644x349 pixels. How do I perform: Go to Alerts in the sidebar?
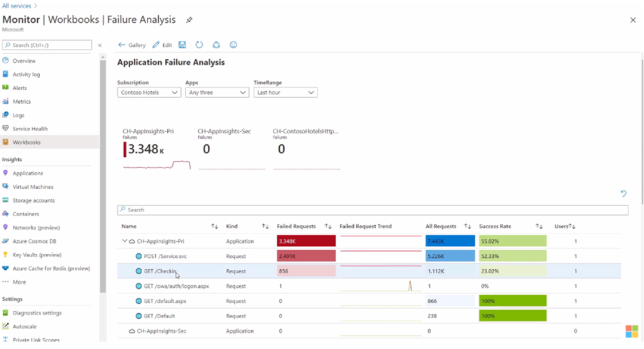click(x=19, y=88)
